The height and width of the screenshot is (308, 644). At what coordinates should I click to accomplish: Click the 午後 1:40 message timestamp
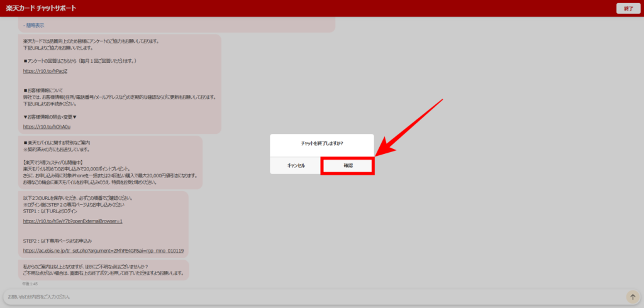point(30,284)
